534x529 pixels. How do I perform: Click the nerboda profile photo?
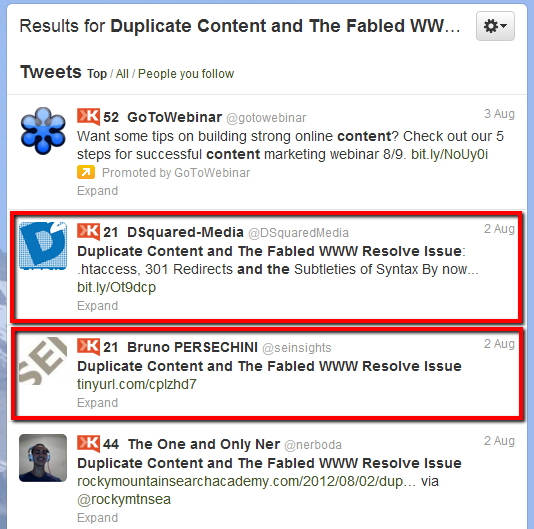point(43,458)
